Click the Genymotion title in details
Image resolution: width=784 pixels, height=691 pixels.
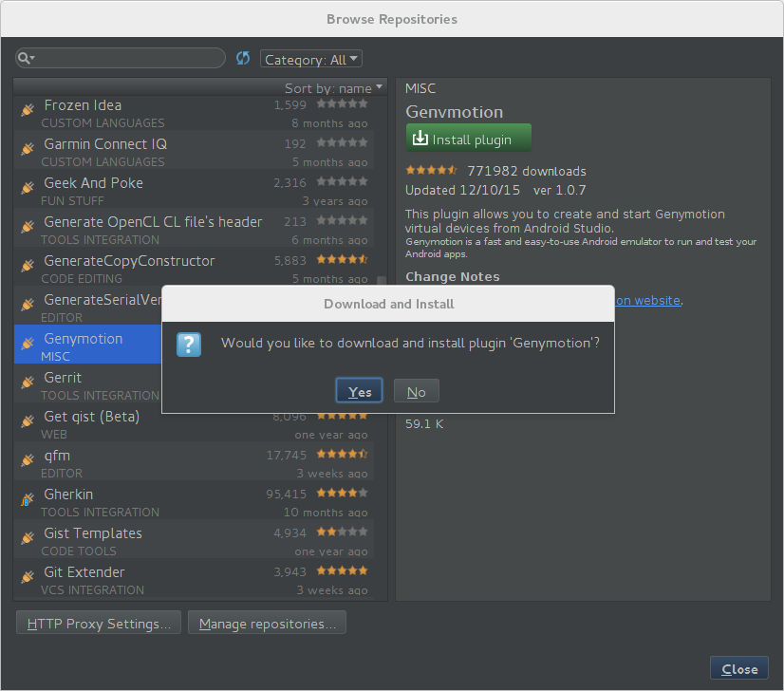pos(454,112)
